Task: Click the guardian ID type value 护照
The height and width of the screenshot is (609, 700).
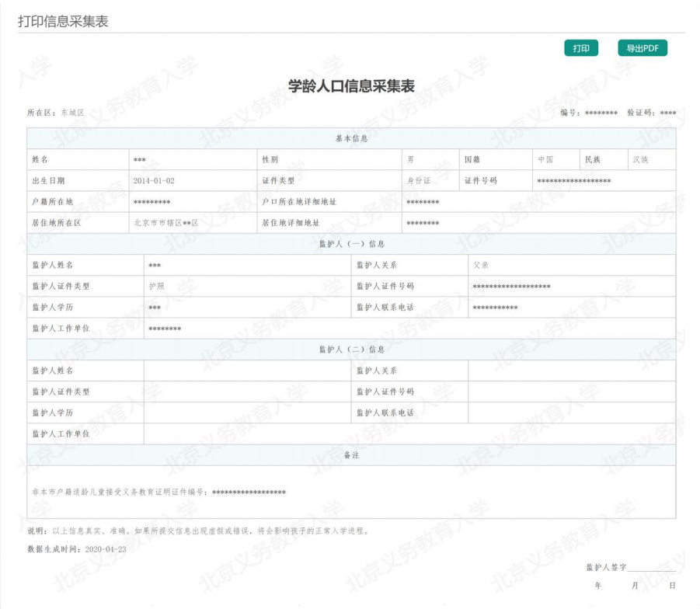Action: click(x=156, y=287)
